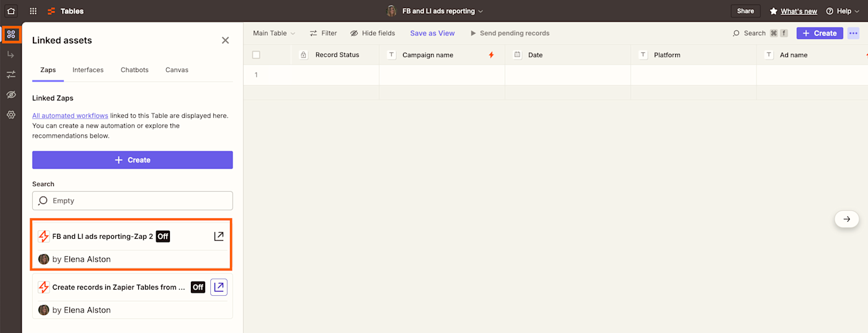Click the Tables logo icon
868x333 pixels.
tap(51, 11)
